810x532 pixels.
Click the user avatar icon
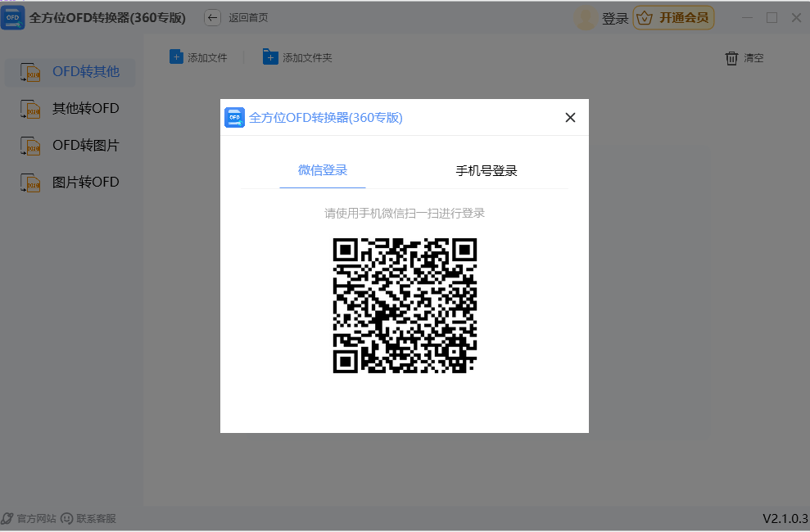(586, 18)
